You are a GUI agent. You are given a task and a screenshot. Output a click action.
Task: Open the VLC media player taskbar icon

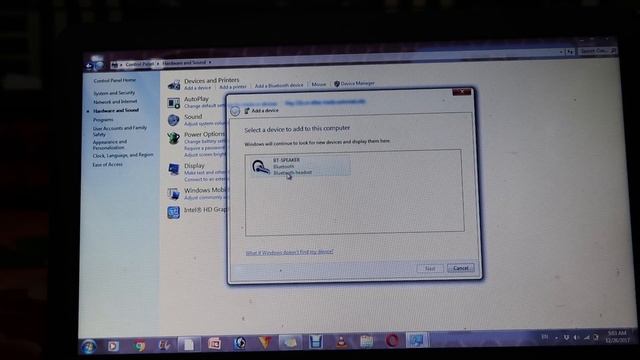(x=342, y=342)
